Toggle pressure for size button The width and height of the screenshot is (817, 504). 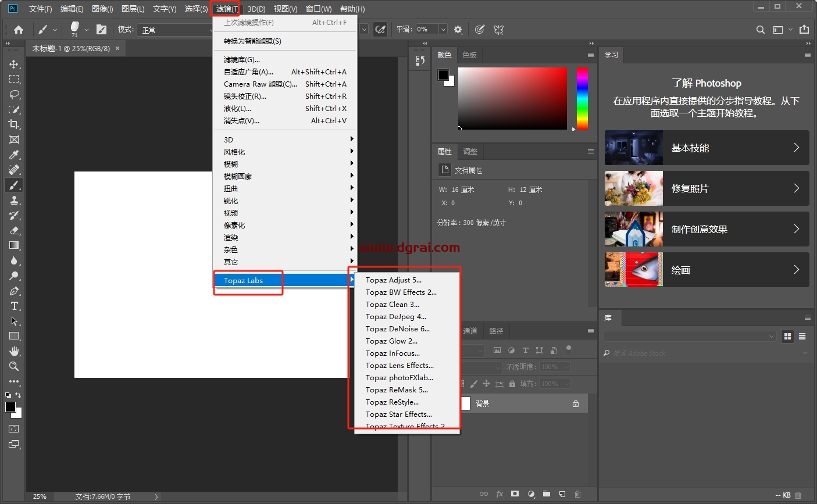[479, 30]
